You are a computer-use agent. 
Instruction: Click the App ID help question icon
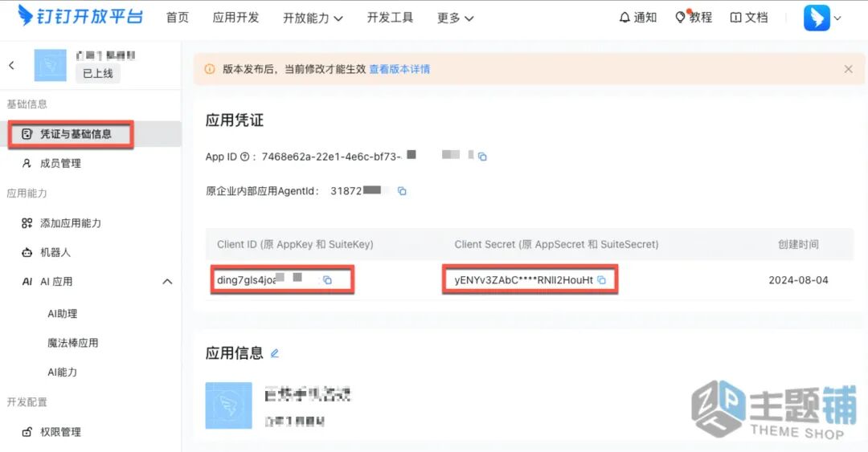pyautogui.click(x=244, y=157)
